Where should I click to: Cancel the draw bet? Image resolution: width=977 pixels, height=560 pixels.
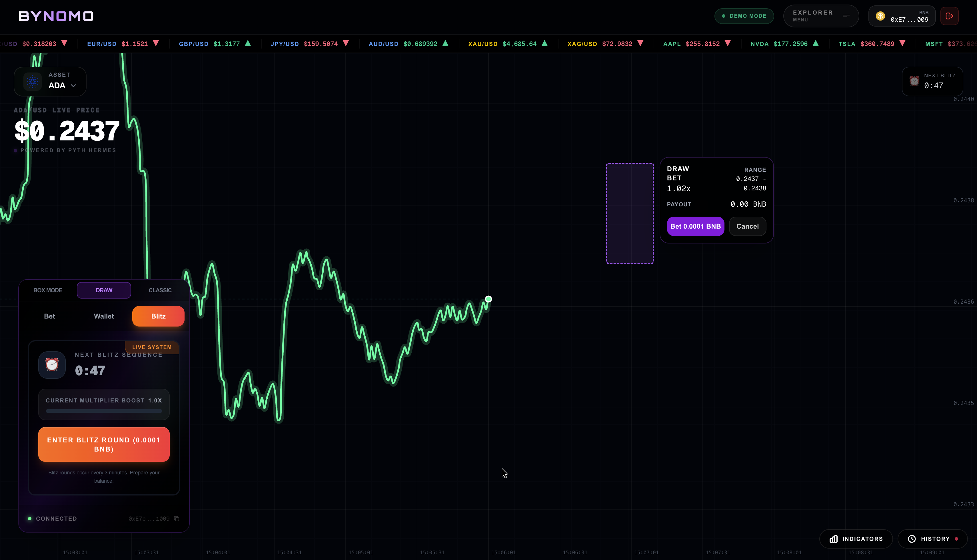point(747,226)
